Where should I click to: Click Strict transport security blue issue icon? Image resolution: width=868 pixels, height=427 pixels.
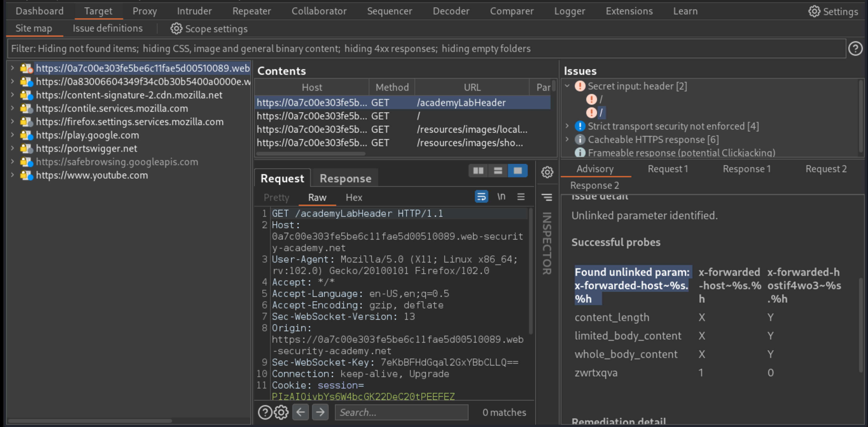pos(580,126)
